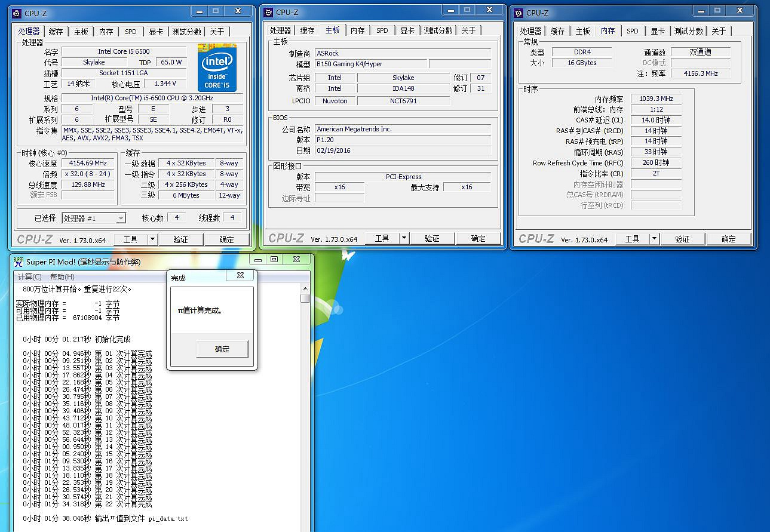Expand the 工具 dropdown arrow in mainboard window
Viewport: 770px width, 532px height.
tap(404, 238)
